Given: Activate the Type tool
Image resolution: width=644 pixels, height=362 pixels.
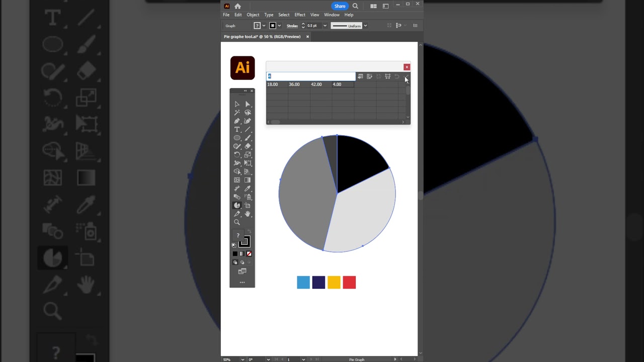Looking at the screenshot, I should point(237,130).
